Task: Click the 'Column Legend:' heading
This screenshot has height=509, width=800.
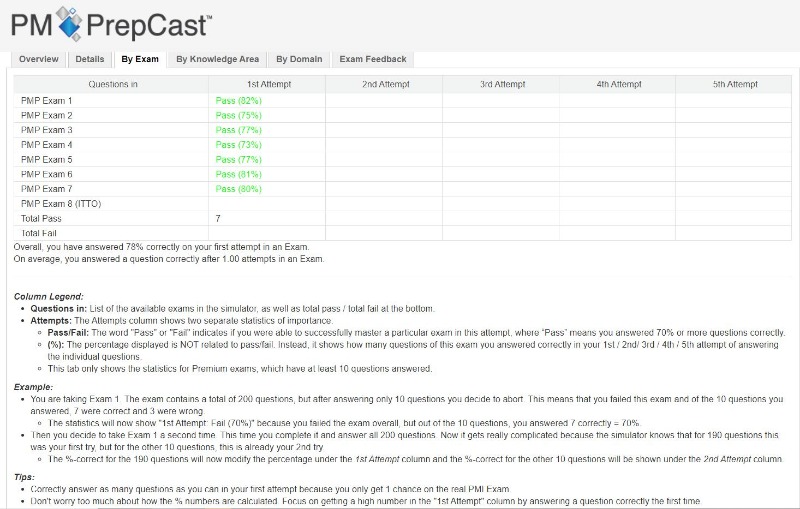Action: [x=48, y=297]
